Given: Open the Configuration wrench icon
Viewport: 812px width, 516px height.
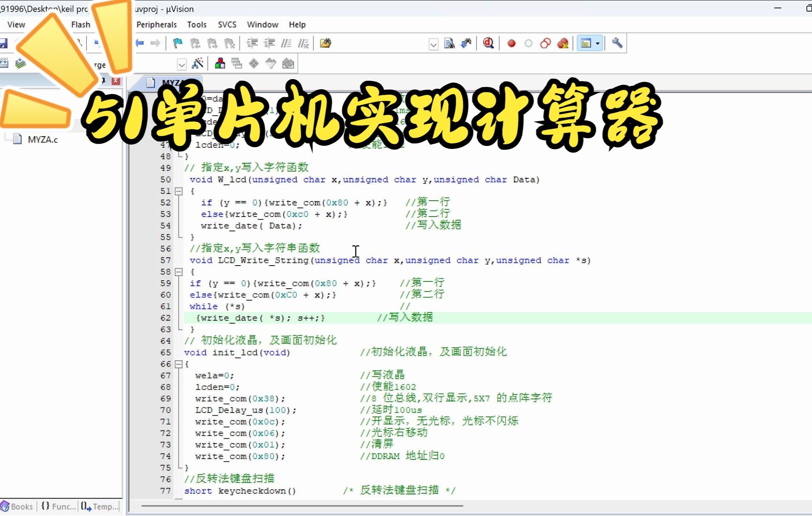Looking at the screenshot, I should tap(617, 43).
